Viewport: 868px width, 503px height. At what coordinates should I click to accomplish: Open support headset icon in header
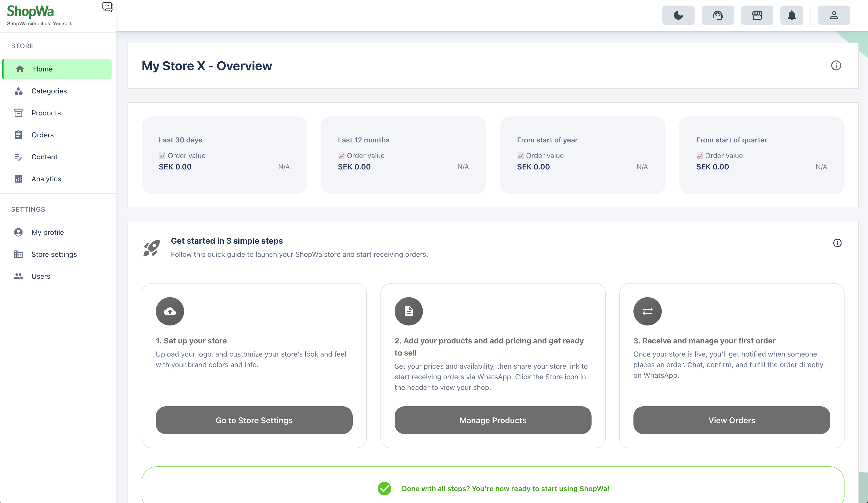[718, 15]
